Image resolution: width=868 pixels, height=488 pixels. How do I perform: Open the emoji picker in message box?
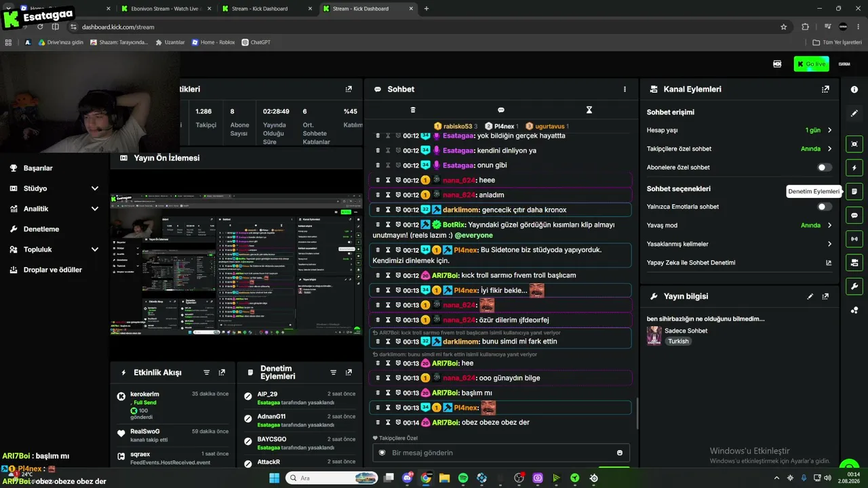click(620, 453)
